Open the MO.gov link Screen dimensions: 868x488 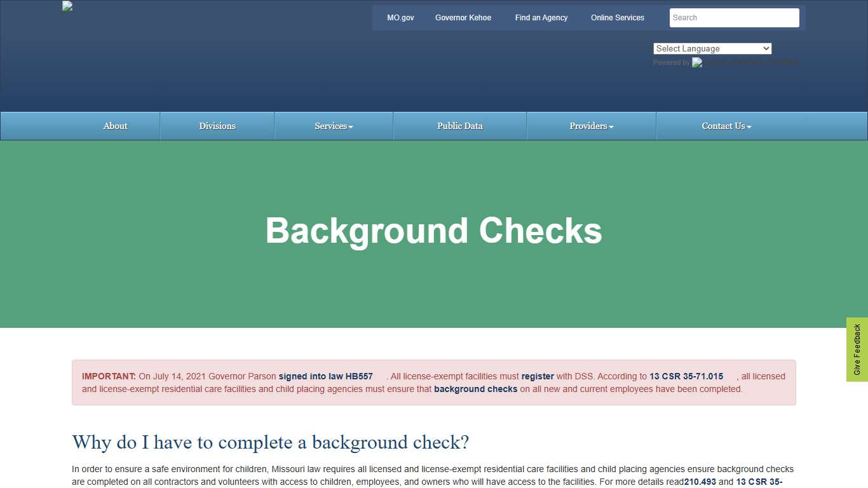coord(400,18)
